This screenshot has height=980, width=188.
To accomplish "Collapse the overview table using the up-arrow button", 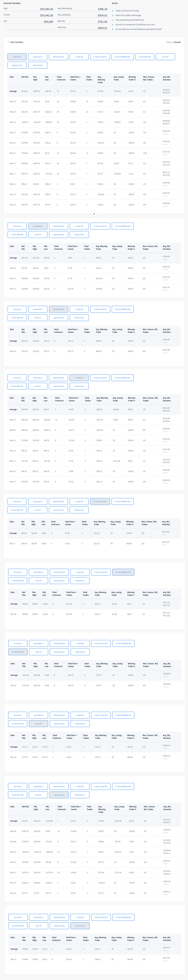I will click(x=94, y=214).
